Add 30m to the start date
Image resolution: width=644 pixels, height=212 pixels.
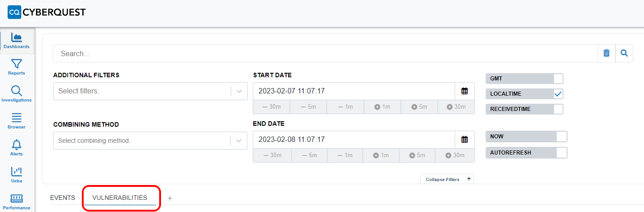tap(456, 107)
